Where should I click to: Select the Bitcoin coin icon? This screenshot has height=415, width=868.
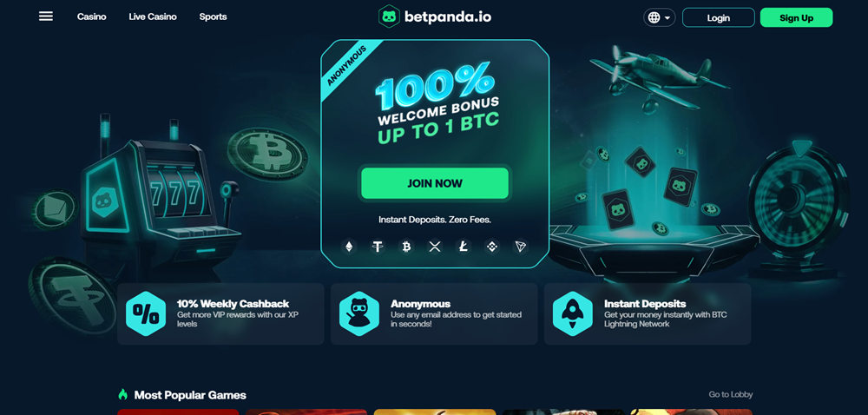click(x=406, y=247)
